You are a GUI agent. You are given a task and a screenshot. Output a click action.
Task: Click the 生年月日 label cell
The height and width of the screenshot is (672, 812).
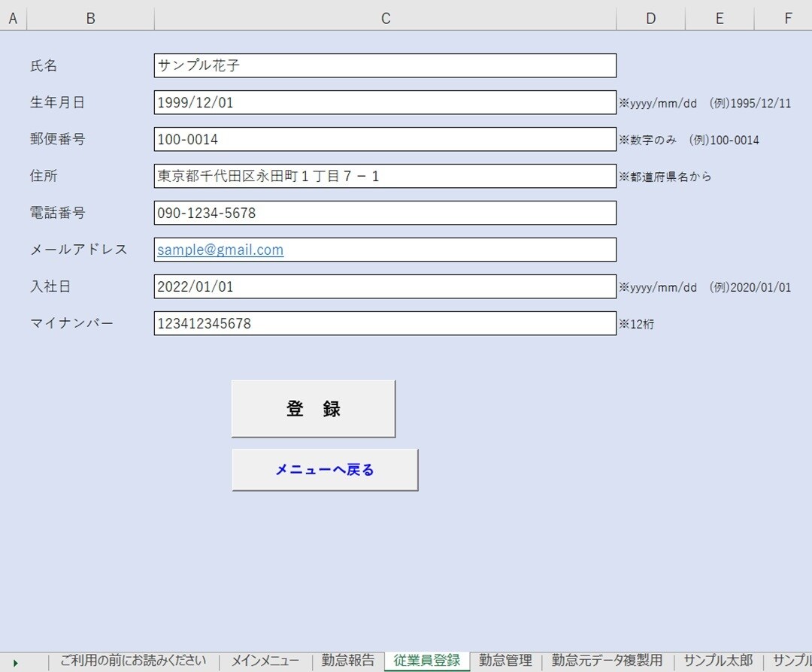click(57, 102)
